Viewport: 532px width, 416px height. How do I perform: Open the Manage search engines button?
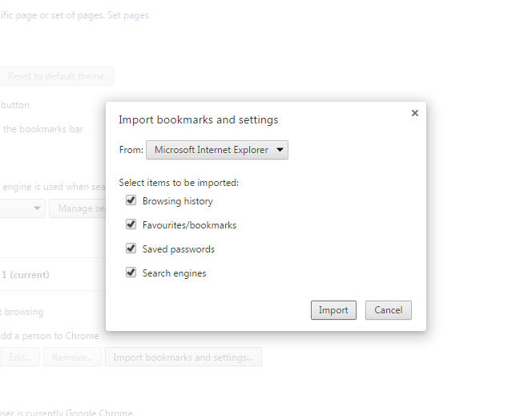tap(77, 208)
